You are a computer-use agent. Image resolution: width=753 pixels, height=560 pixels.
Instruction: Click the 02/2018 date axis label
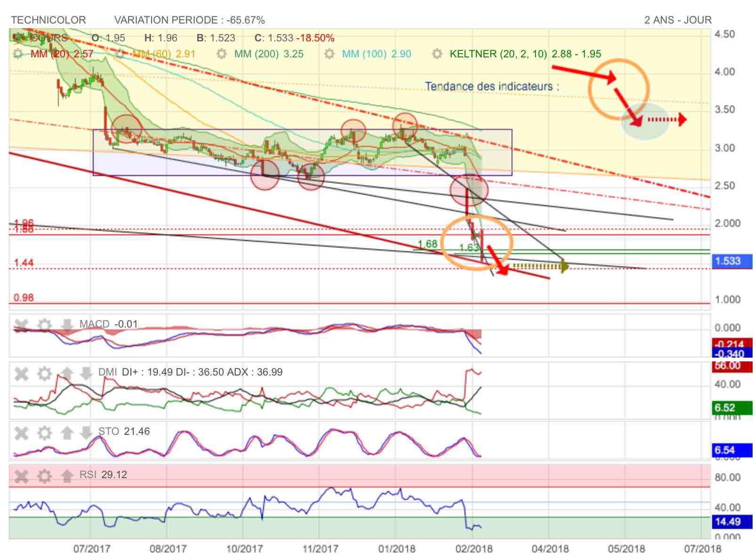[473, 549]
